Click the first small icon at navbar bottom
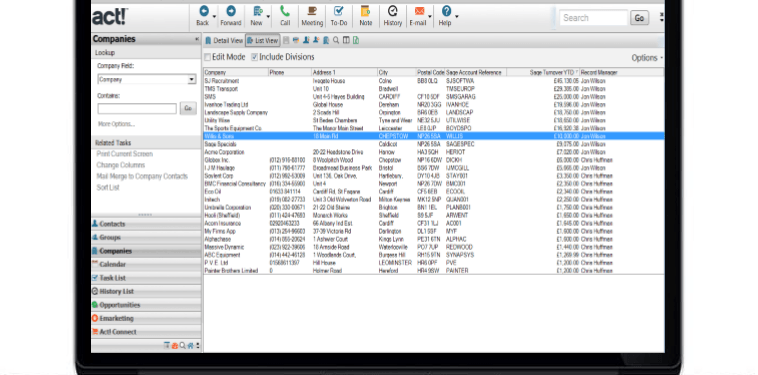The height and width of the screenshot is (375, 758). coord(167,346)
